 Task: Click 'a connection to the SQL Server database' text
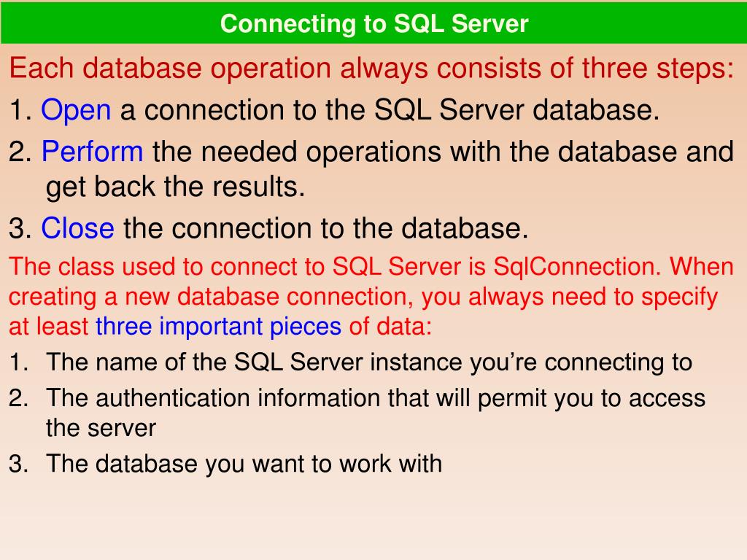390,111
